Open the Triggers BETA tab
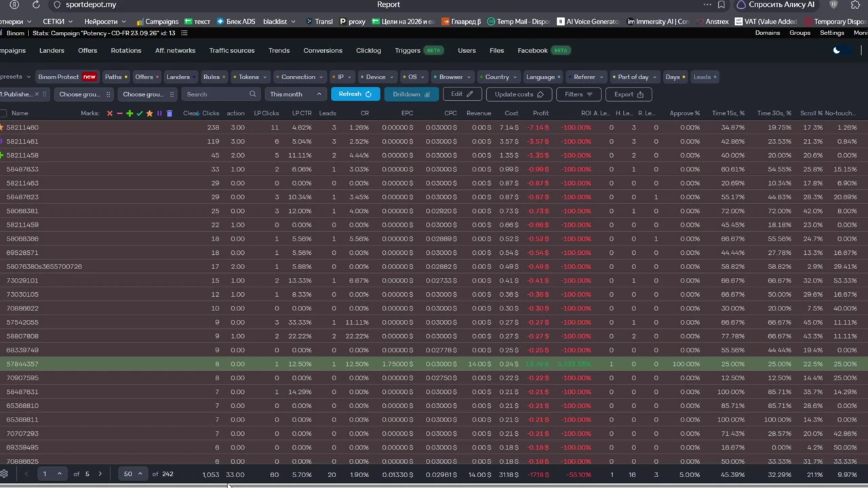The width and height of the screenshot is (868, 488). (419, 50)
